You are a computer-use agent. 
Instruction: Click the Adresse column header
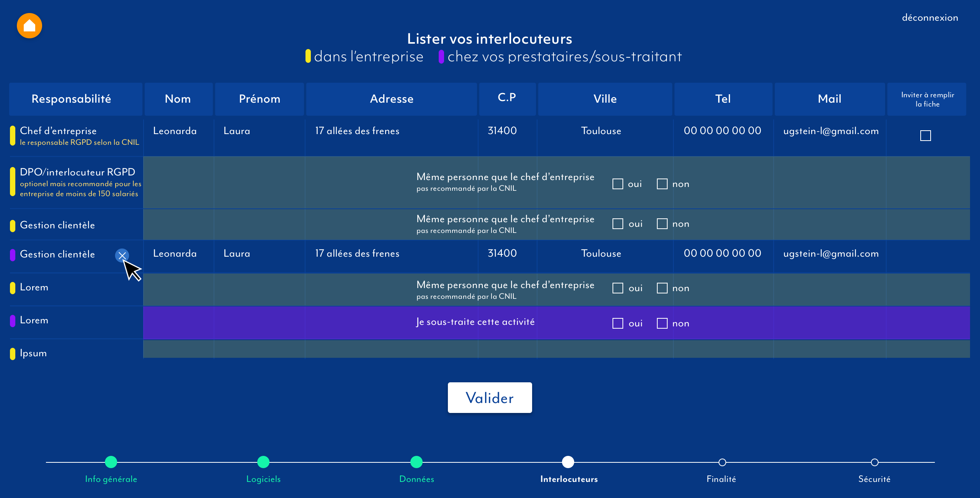coord(392,99)
